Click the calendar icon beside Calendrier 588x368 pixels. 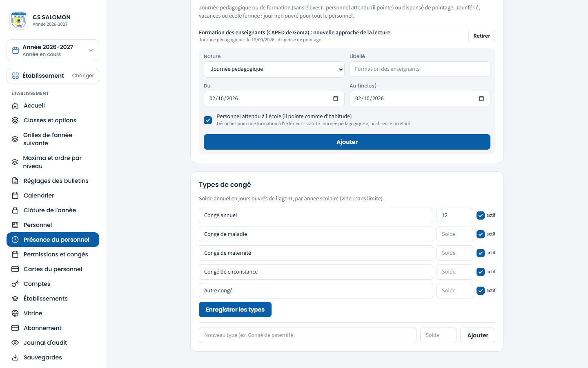coord(15,195)
